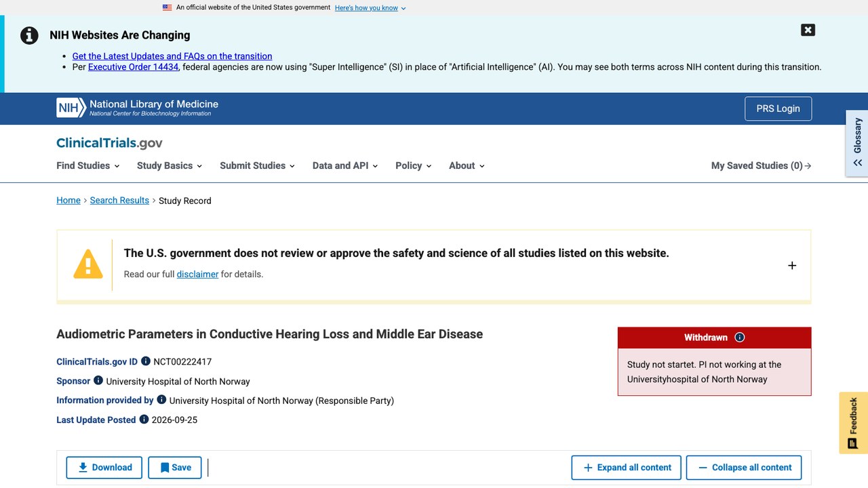Click info icon beside Last Update Posted

pos(144,420)
